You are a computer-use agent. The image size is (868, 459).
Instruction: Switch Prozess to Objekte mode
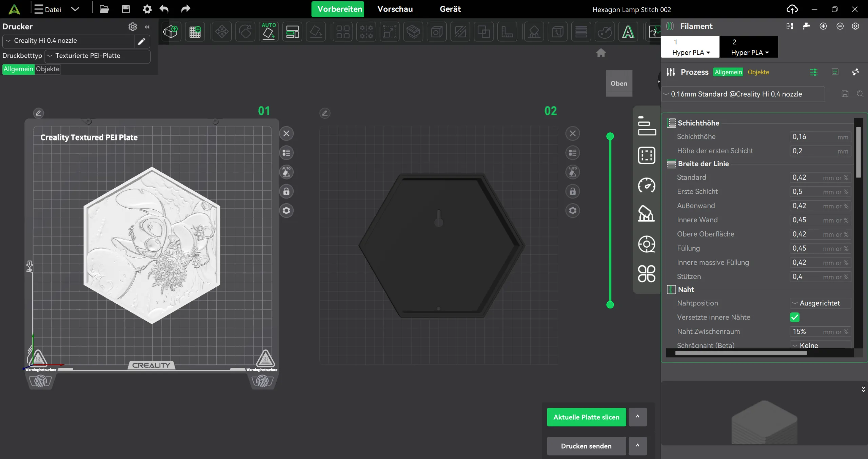tap(758, 72)
